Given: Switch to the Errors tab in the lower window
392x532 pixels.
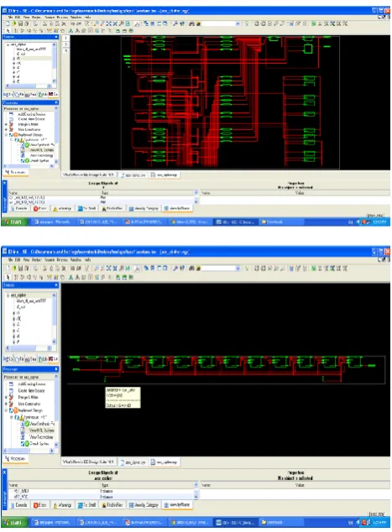Looking at the screenshot, I should (x=39, y=505).
